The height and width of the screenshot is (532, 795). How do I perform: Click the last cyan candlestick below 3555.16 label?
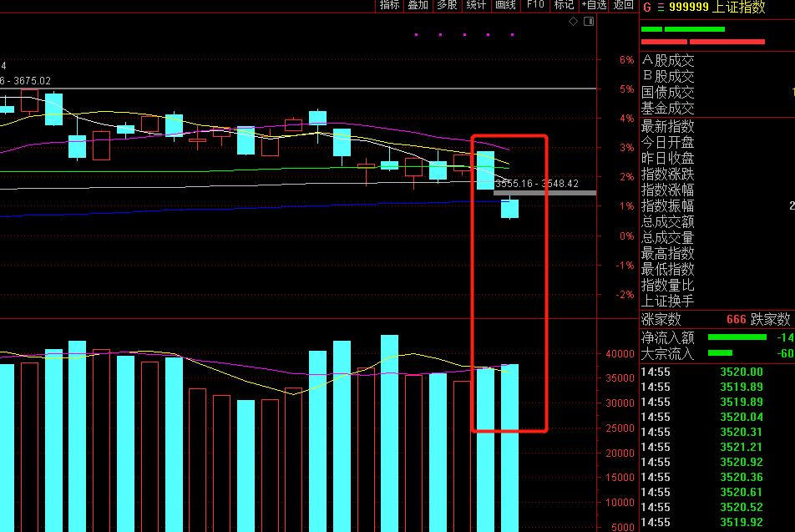point(509,209)
